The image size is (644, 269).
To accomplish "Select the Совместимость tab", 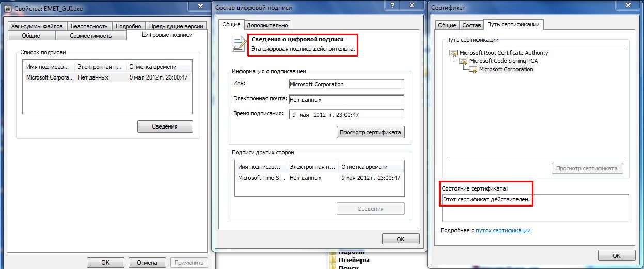I will coord(91,36).
